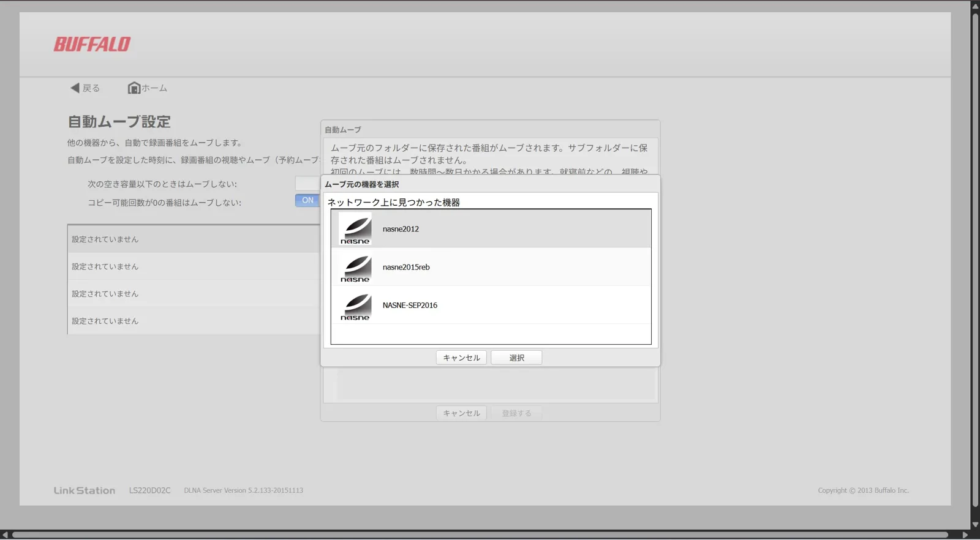This screenshot has height=540, width=980.
Task: Click the vertical scrollbar up arrow
Action: tap(975, 6)
